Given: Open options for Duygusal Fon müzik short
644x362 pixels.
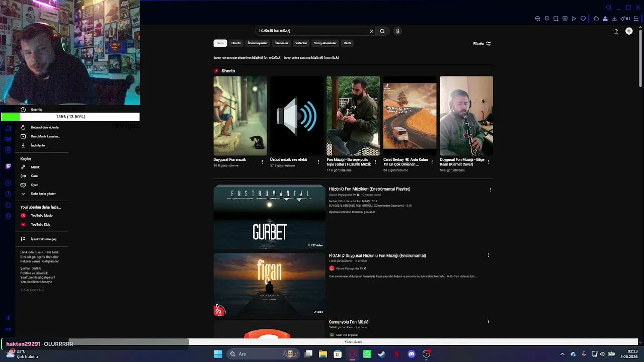Looking at the screenshot, I should coord(262,162).
